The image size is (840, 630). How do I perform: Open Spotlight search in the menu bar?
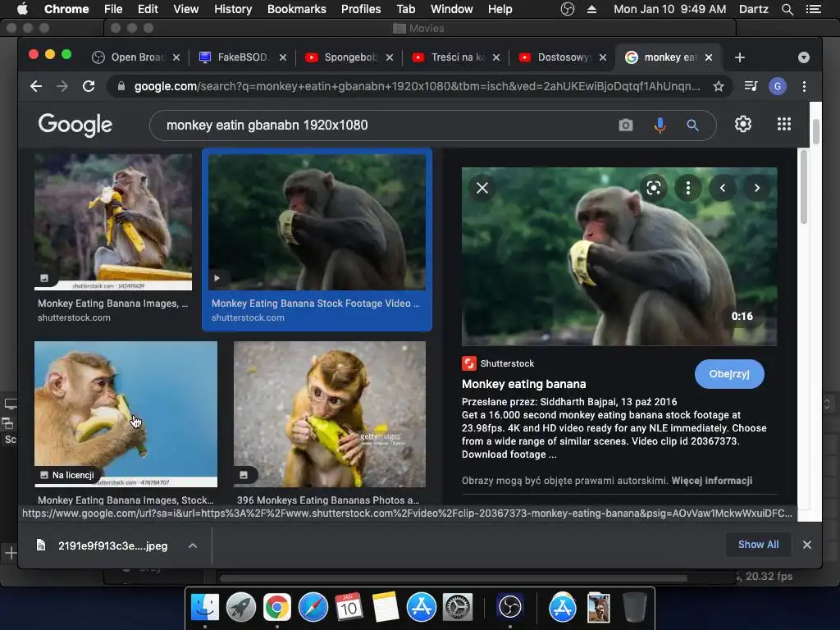coord(787,9)
